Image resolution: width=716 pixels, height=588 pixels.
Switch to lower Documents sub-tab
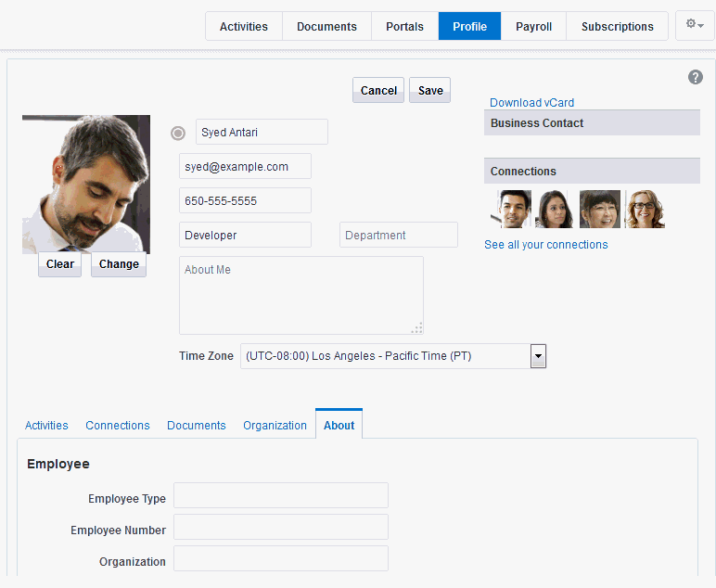point(197,426)
